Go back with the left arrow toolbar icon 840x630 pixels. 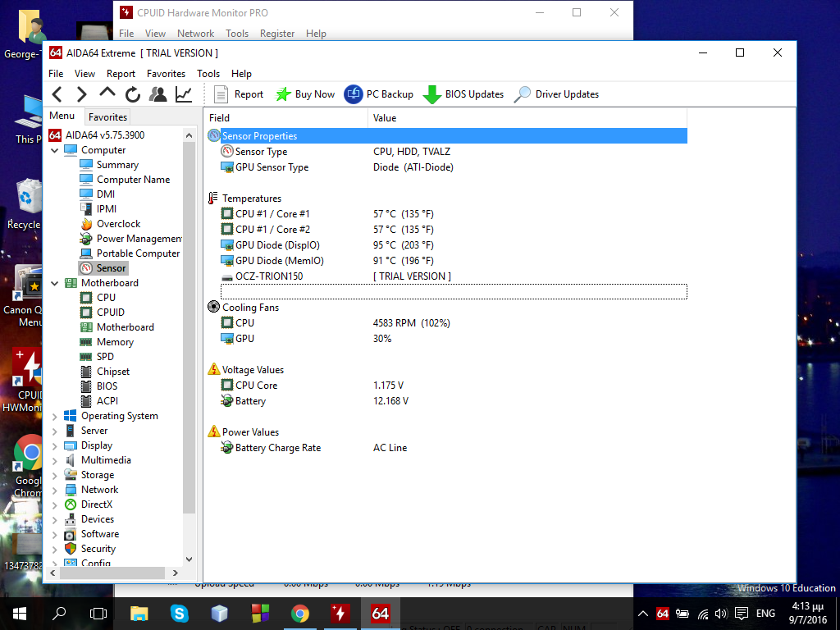coord(57,95)
